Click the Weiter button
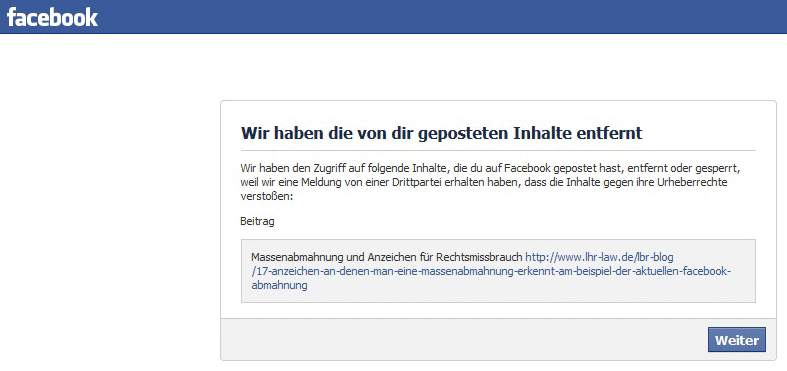Screen dimensions: 787x371 point(737,340)
